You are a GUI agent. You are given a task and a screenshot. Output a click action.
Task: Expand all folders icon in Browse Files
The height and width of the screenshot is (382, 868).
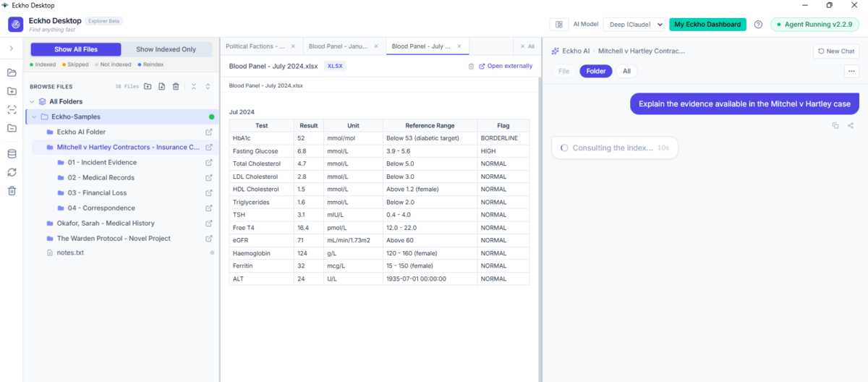pyautogui.click(x=208, y=86)
